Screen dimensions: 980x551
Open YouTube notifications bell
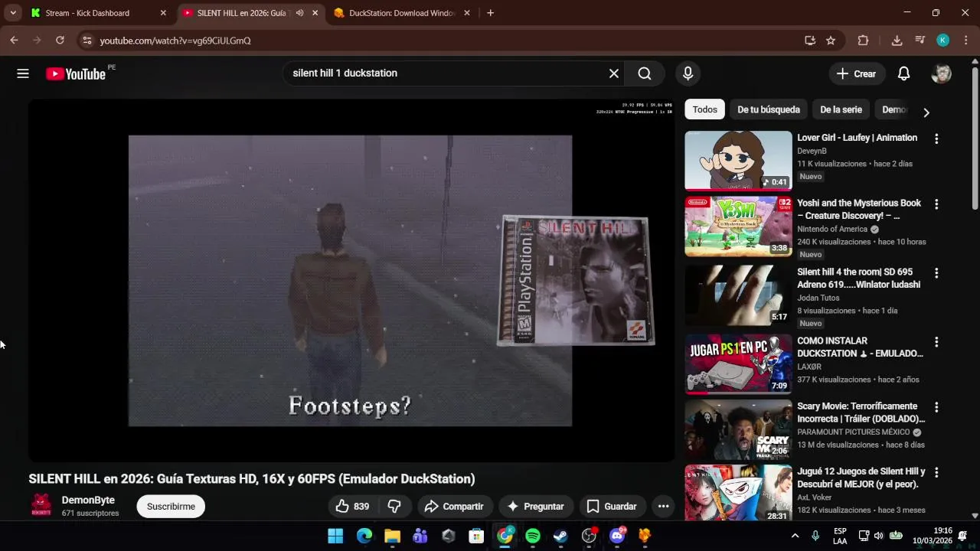point(903,73)
